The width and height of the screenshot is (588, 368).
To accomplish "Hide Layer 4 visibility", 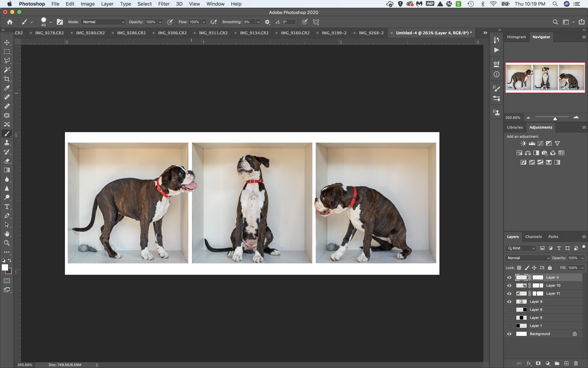I will pos(509,277).
